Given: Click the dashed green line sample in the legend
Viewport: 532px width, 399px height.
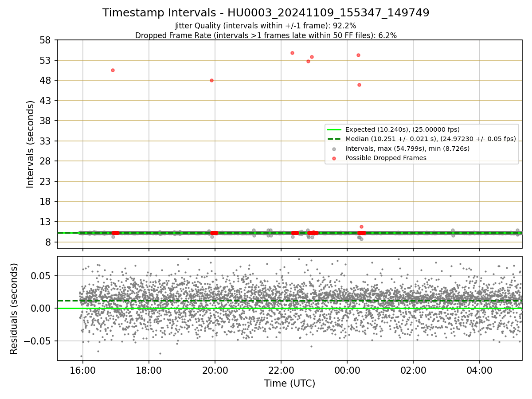Looking at the screenshot, I should tap(335, 139).
